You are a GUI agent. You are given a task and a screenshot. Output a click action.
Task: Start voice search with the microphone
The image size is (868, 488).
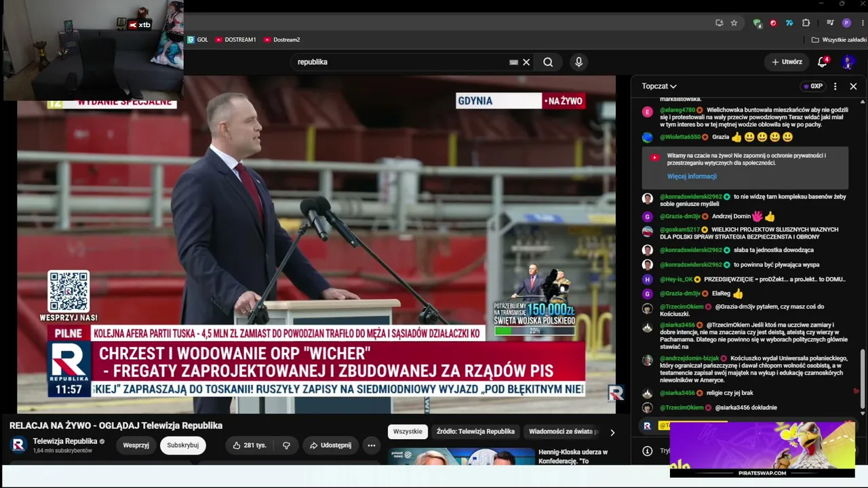(x=578, y=62)
